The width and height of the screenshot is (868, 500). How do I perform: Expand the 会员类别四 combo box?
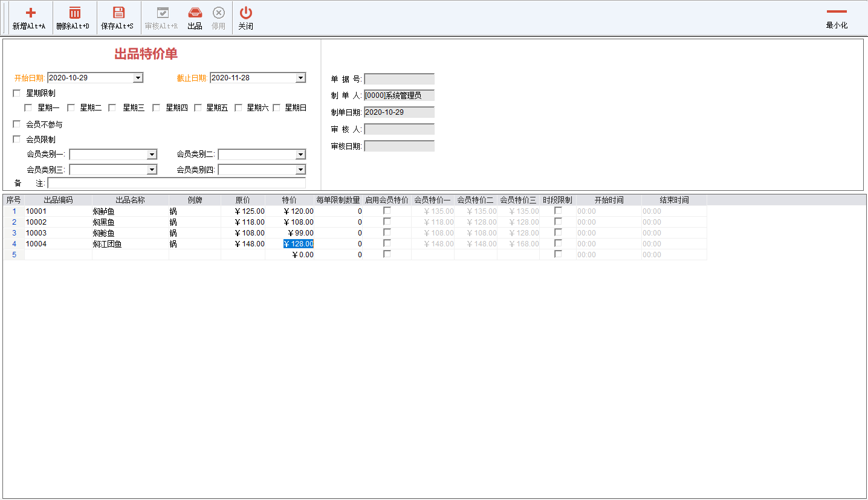click(300, 170)
